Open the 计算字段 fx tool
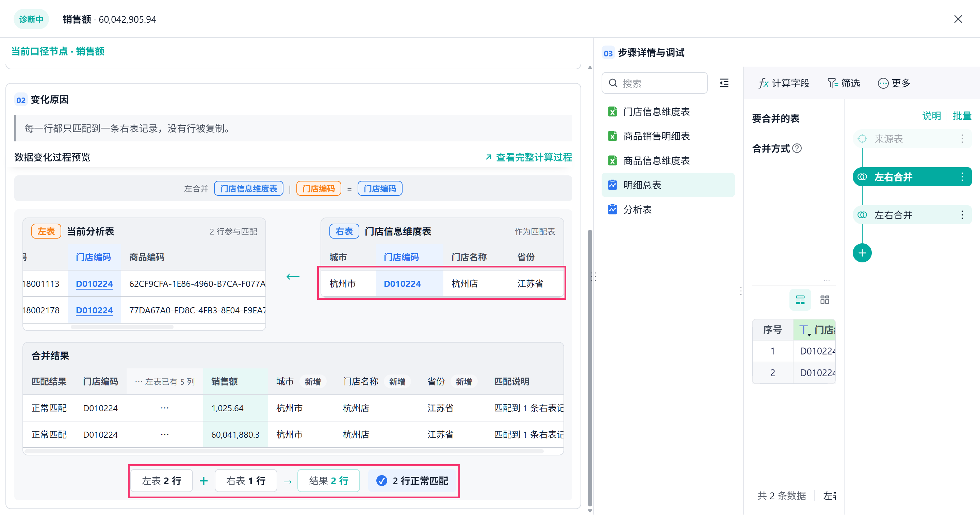 784,83
